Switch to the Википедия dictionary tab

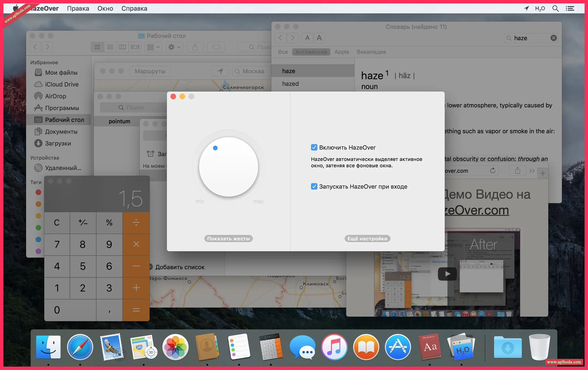tap(371, 52)
